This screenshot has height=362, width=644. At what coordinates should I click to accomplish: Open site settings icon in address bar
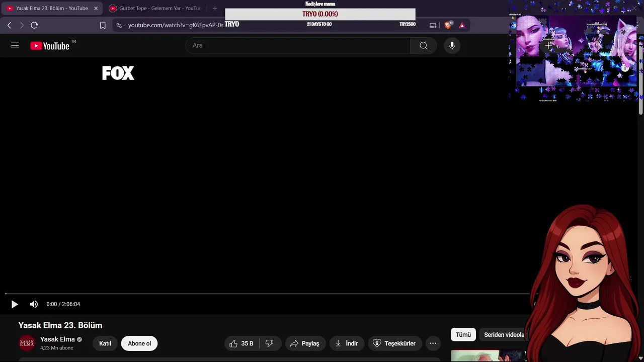119,25
